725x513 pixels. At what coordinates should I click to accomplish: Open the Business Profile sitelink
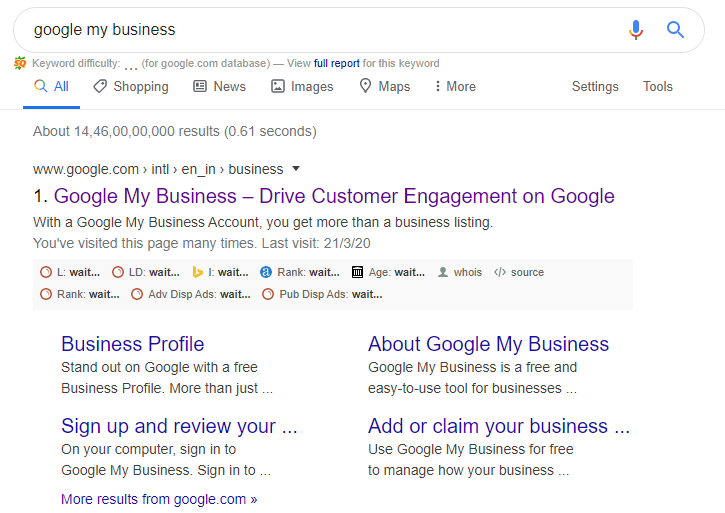tap(132, 344)
